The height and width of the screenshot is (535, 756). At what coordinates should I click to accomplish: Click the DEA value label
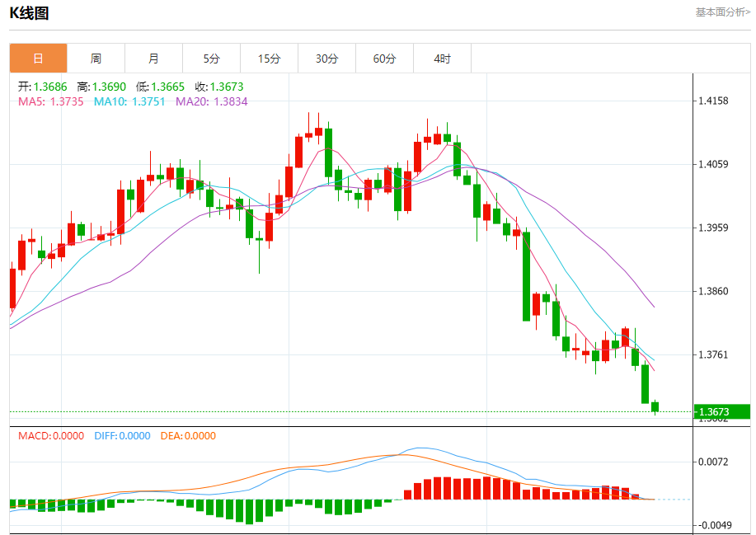[188, 436]
